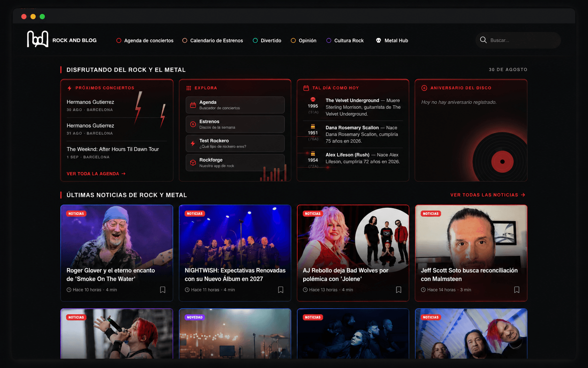Open the Agenda Buscador de conciertos button
Image resolution: width=588 pixels, height=368 pixels.
tap(235, 105)
